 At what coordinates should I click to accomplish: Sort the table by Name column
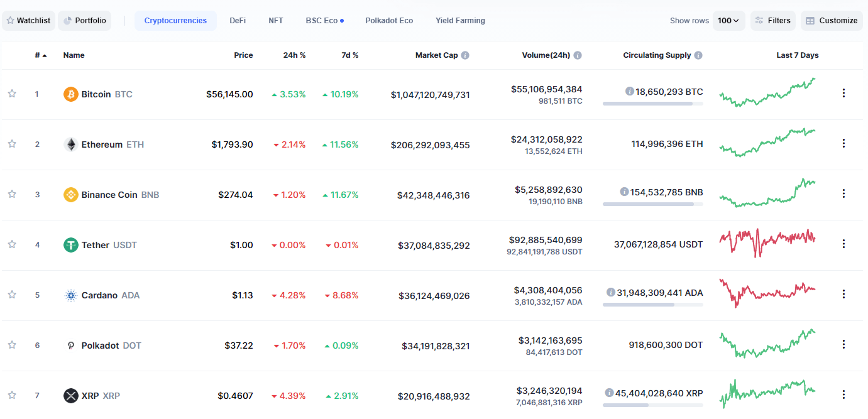coord(74,55)
